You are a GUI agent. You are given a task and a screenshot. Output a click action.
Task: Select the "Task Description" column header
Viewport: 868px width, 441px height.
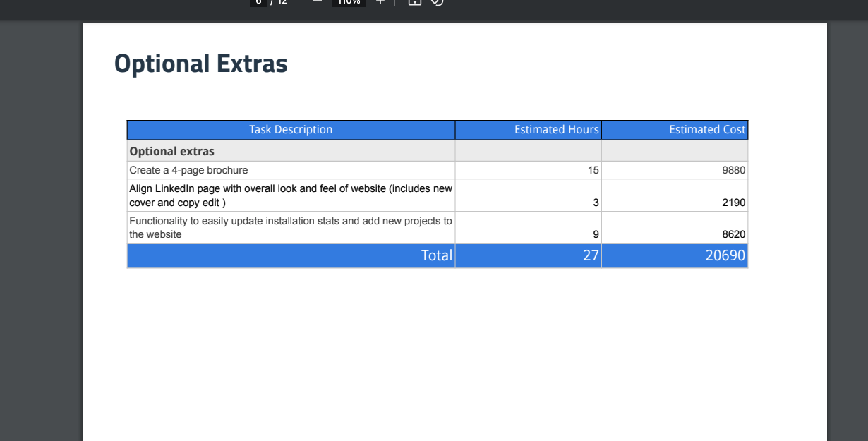[291, 130]
